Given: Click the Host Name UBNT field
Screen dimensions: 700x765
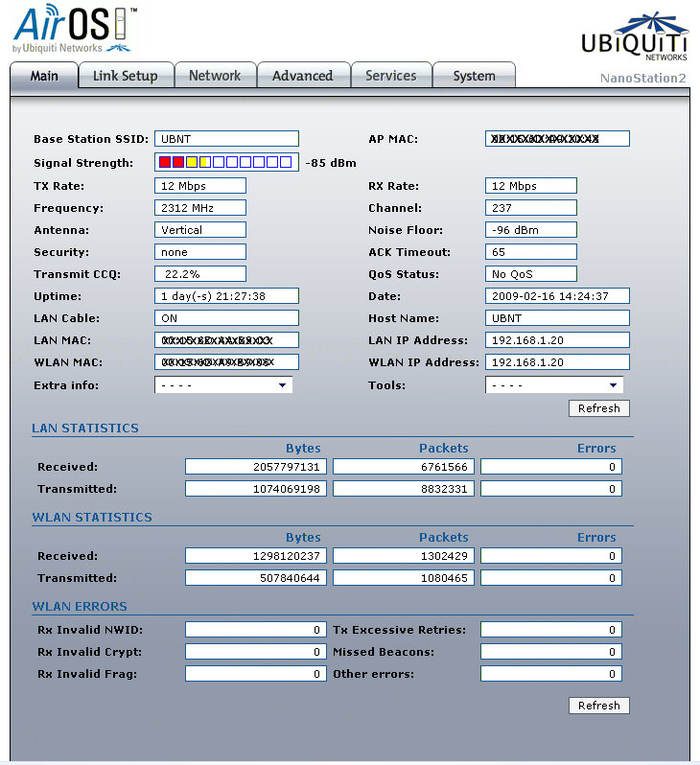Looking at the screenshot, I should tap(557, 318).
